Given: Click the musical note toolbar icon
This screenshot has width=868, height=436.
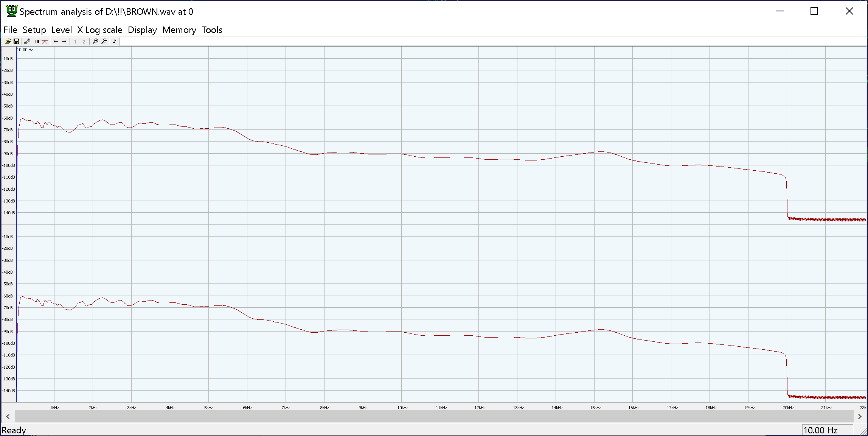Looking at the screenshot, I should click(115, 42).
